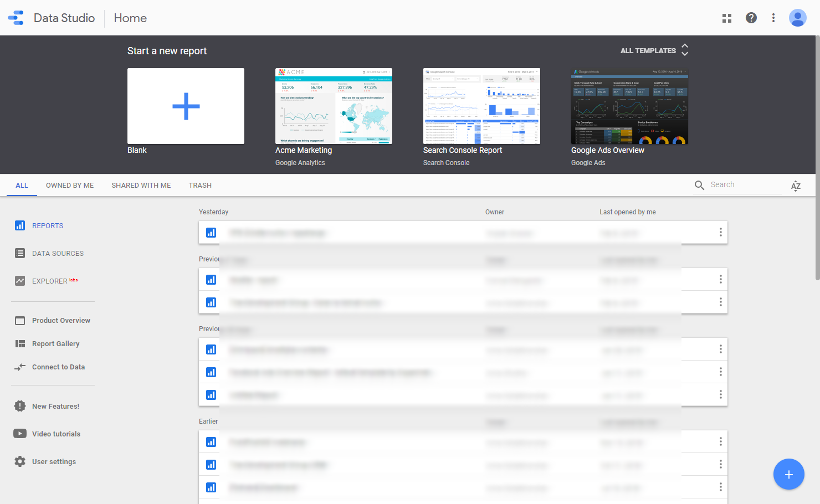Create a Blank report thumbnail

point(186,106)
